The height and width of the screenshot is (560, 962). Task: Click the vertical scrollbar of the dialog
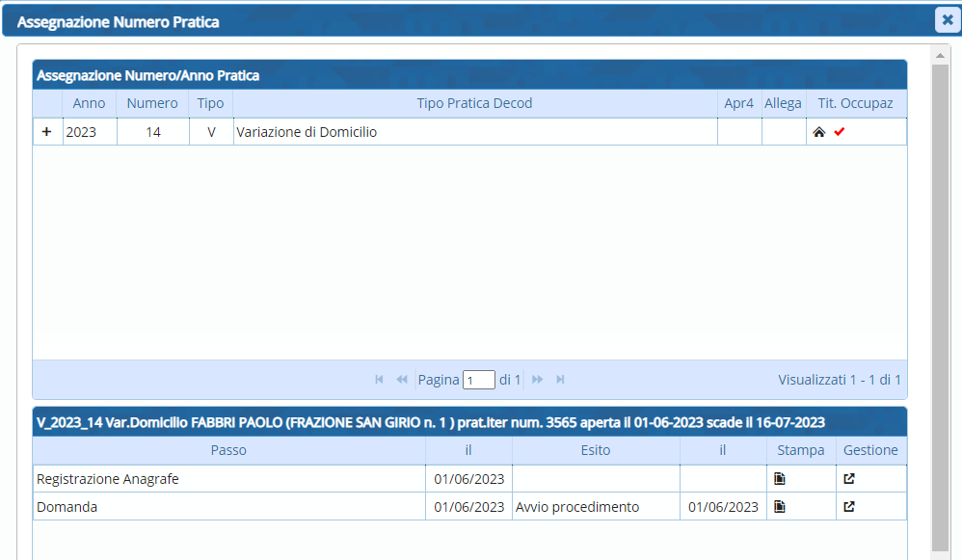[940, 289]
